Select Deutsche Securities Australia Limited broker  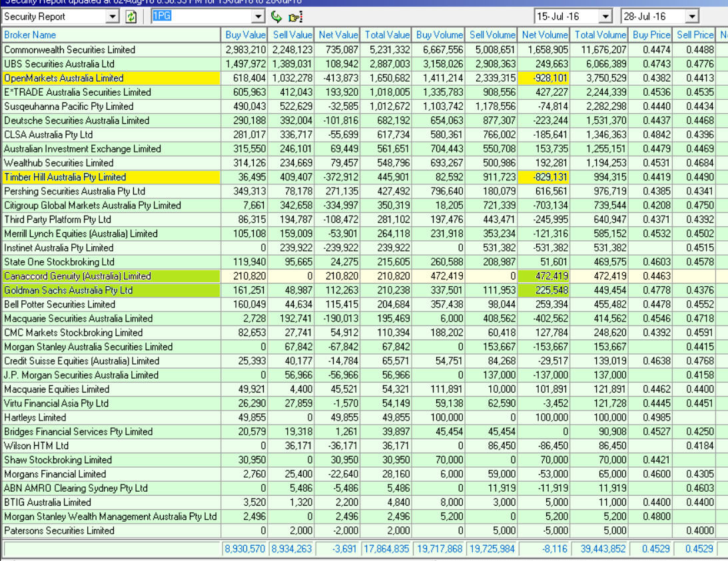click(77, 120)
